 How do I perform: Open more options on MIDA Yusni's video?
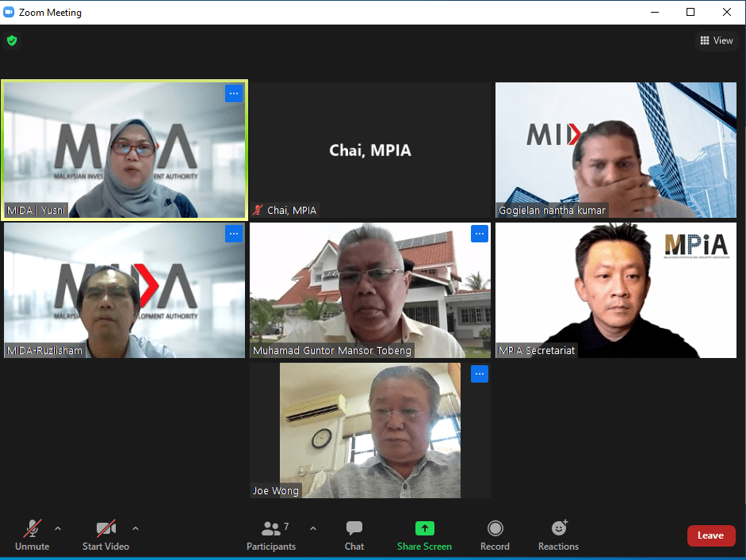233,93
